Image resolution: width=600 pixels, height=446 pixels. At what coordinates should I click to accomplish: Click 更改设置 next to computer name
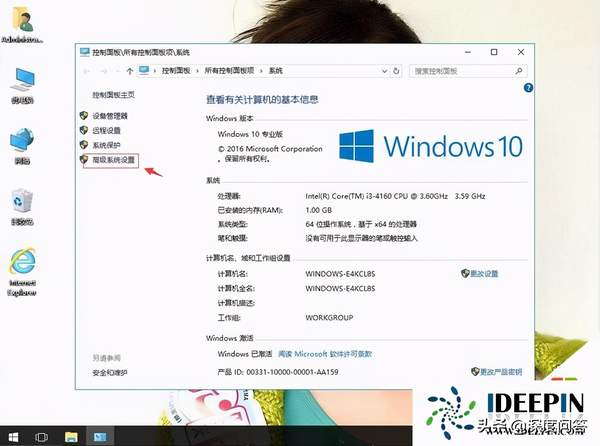pos(483,273)
